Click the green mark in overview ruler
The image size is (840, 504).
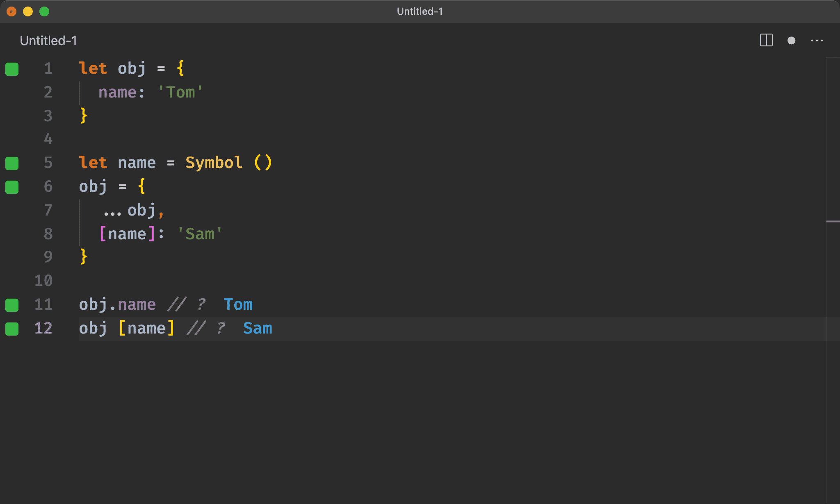click(833, 221)
